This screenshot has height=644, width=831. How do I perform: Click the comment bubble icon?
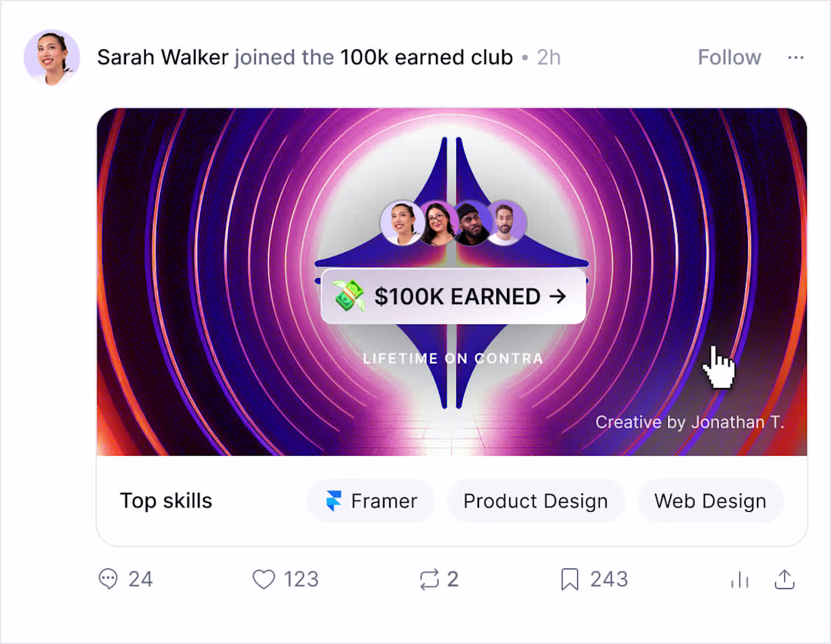108,579
